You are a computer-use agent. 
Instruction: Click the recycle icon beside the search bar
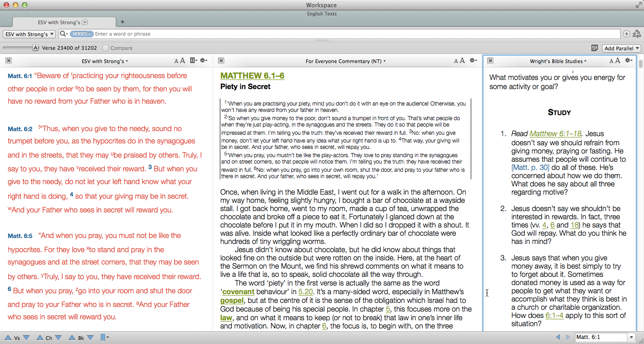[637, 34]
